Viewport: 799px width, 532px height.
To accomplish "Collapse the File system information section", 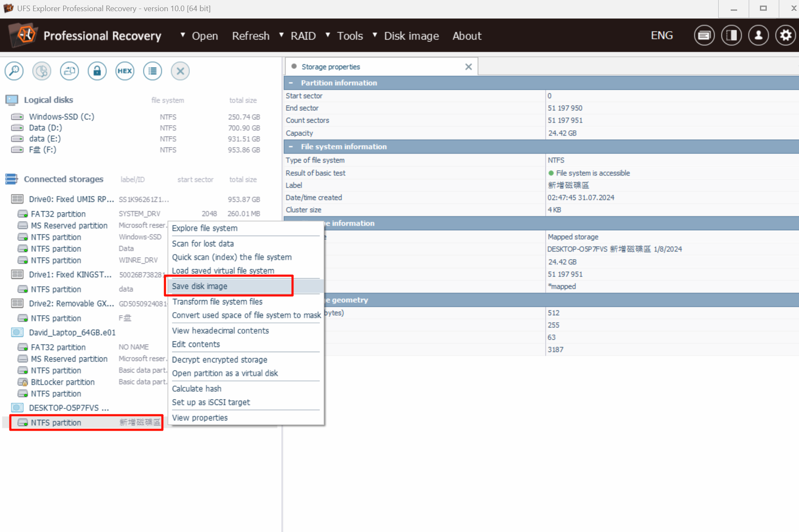I will [x=291, y=147].
